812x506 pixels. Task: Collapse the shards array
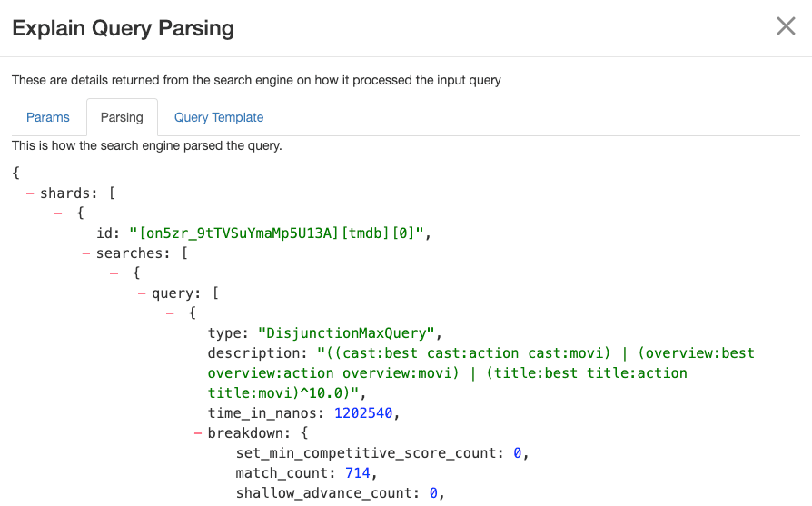coord(31,193)
